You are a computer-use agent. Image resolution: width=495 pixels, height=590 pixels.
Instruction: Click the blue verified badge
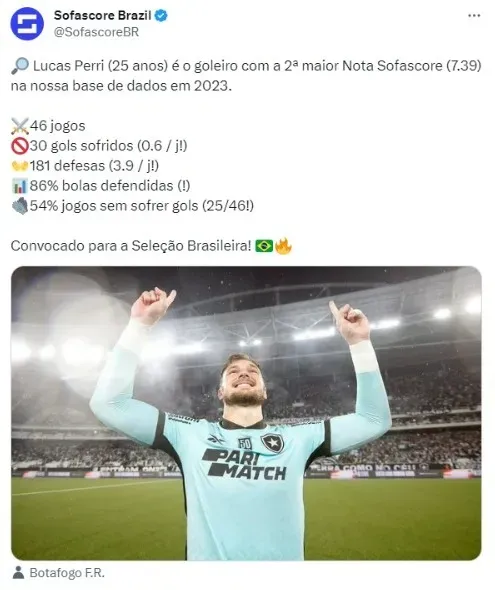pos(161,16)
